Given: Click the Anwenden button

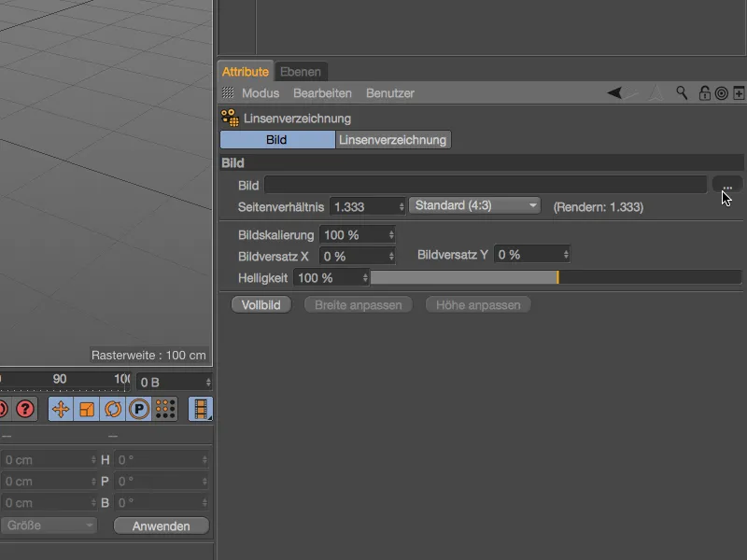Looking at the screenshot, I should coord(161,525).
